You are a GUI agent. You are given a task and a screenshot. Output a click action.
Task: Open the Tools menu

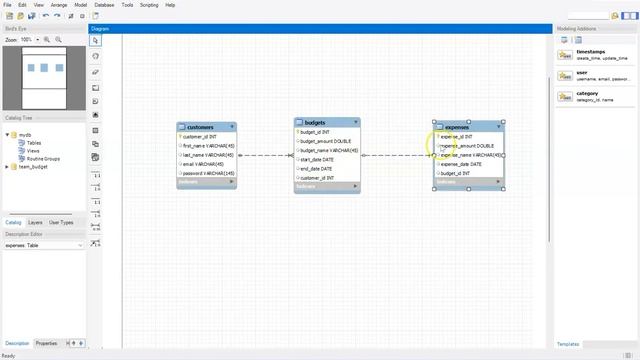click(127, 5)
